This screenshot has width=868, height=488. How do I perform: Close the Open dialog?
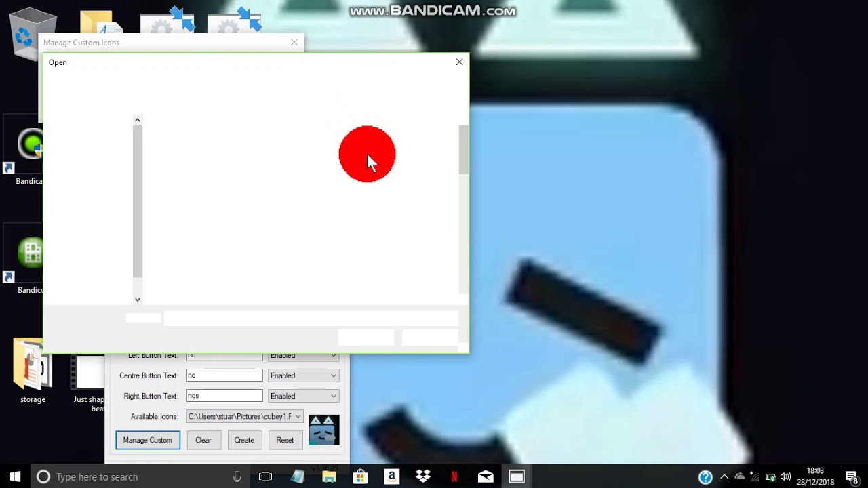459,62
